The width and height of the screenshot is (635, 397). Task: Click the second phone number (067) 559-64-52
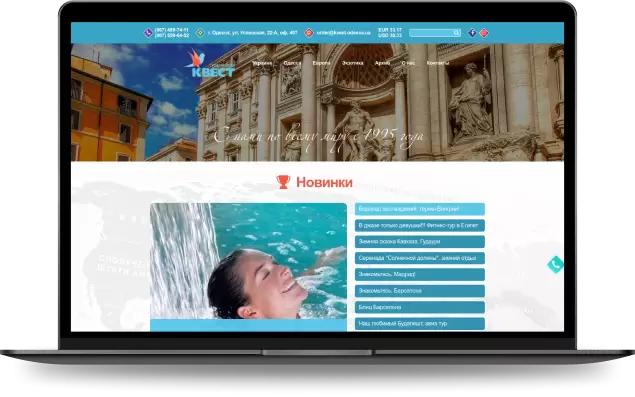(172, 36)
